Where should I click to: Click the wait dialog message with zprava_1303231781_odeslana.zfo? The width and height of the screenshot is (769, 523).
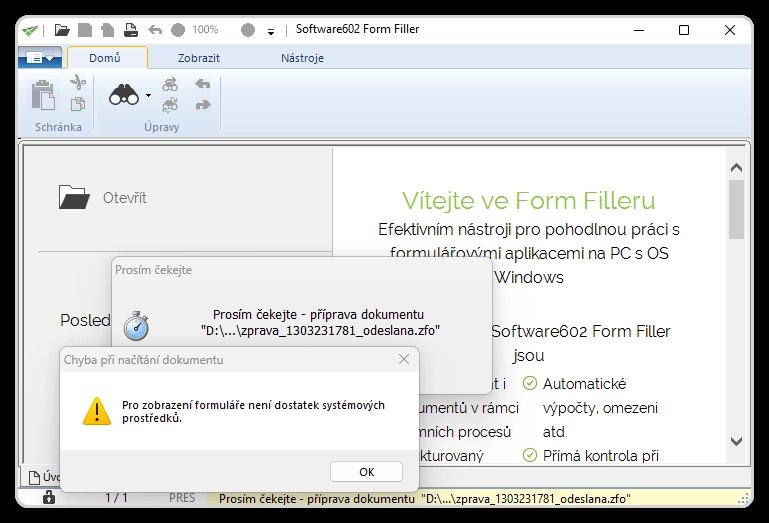tap(320, 322)
